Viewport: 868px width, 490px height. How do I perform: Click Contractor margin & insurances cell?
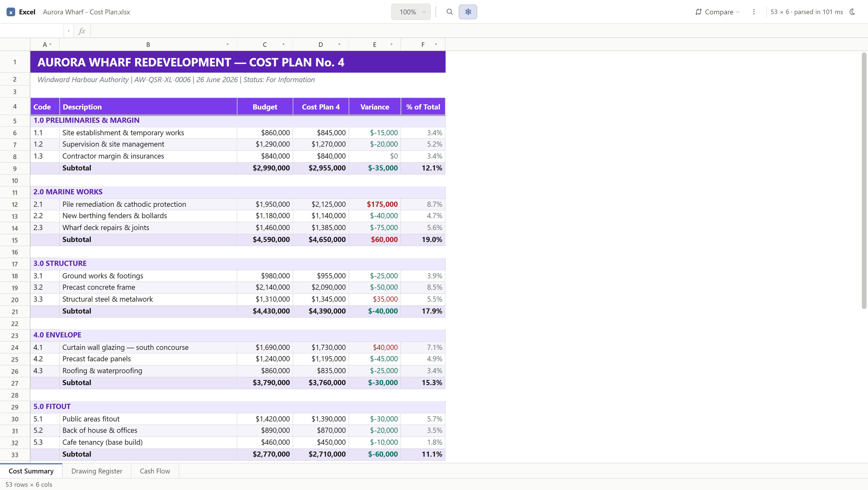click(148, 156)
